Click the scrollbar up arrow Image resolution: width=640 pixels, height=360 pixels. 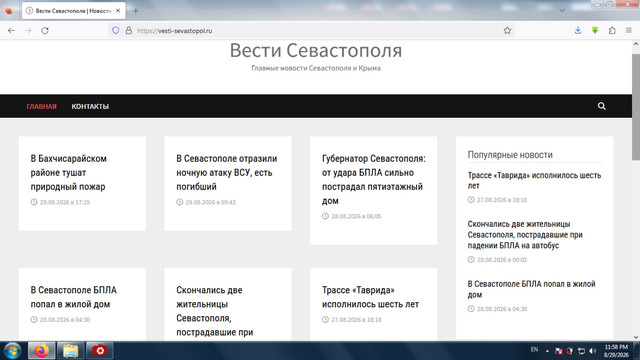pyautogui.click(x=636, y=44)
